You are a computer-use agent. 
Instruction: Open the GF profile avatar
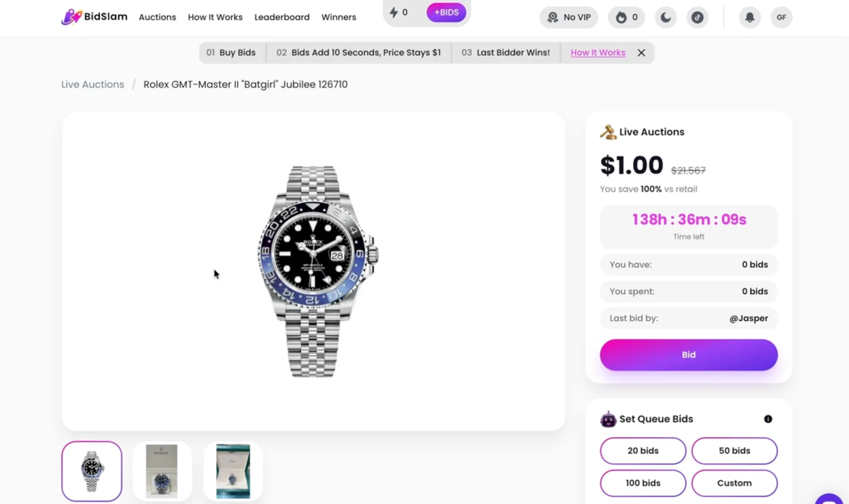click(781, 17)
